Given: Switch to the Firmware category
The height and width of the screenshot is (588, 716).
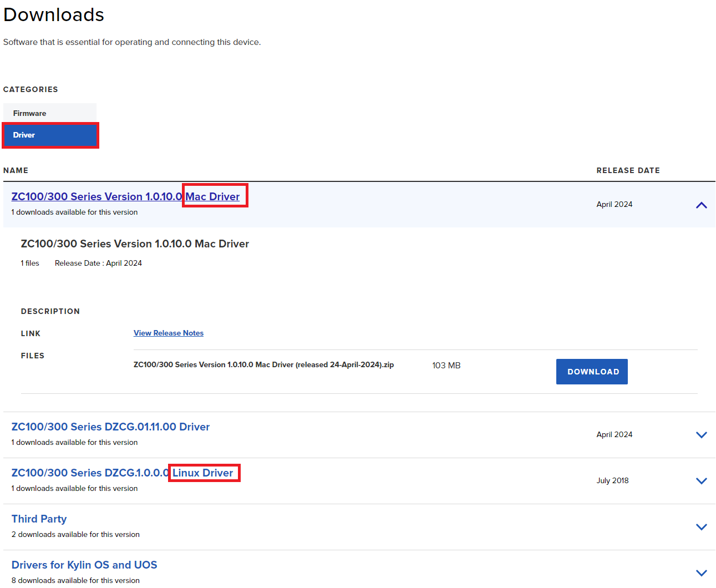Looking at the screenshot, I should click(x=30, y=113).
